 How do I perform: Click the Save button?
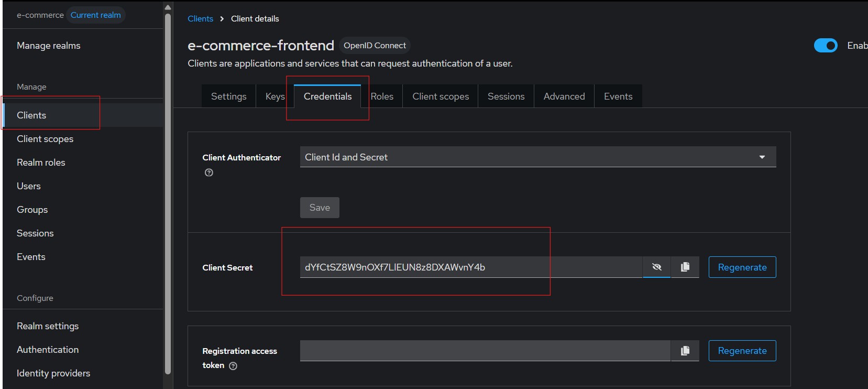point(320,208)
